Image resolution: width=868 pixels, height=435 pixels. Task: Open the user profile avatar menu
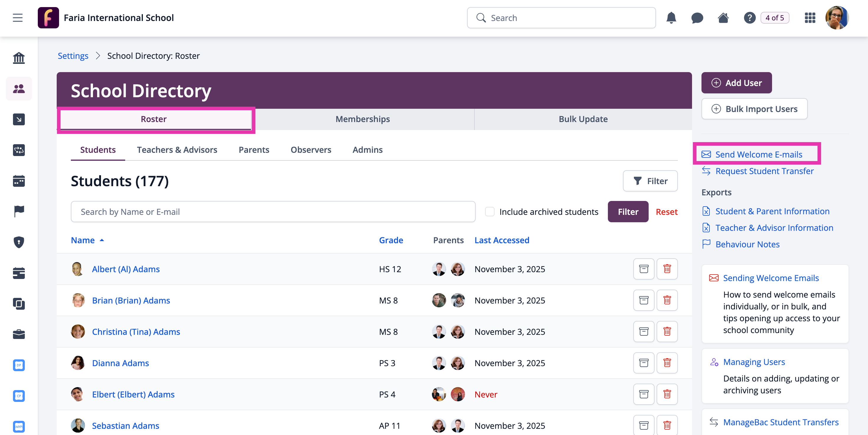[x=837, y=17]
